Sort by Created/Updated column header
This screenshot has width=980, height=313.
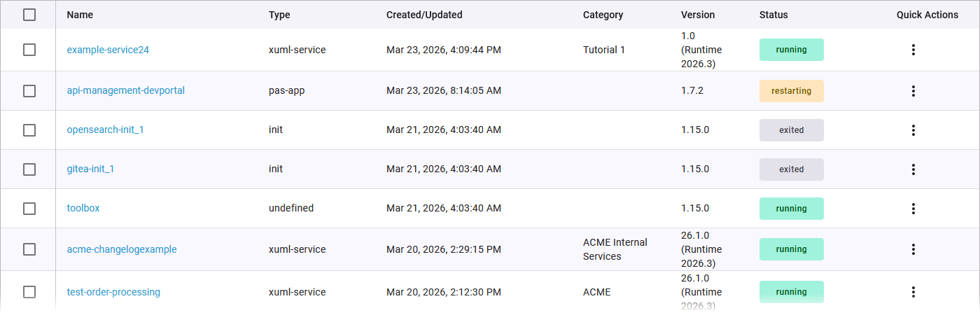coord(424,15)
